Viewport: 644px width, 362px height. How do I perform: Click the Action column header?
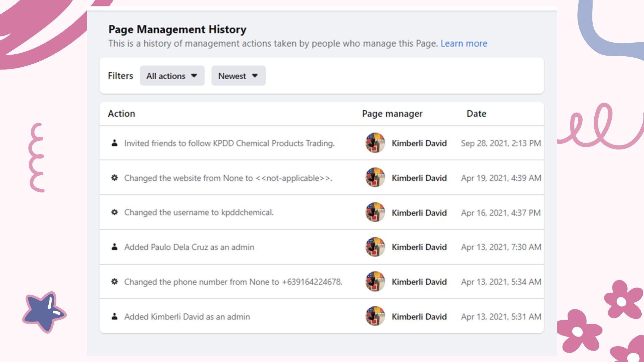(121, 114)
